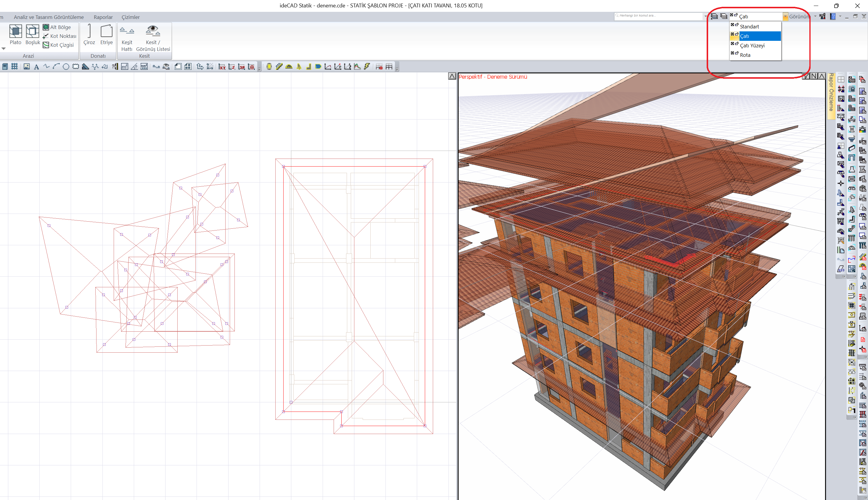Click the paint roller appearance icon
This screenshot has height=500, width=868.
pyautogui.click(x=822, y=17)
